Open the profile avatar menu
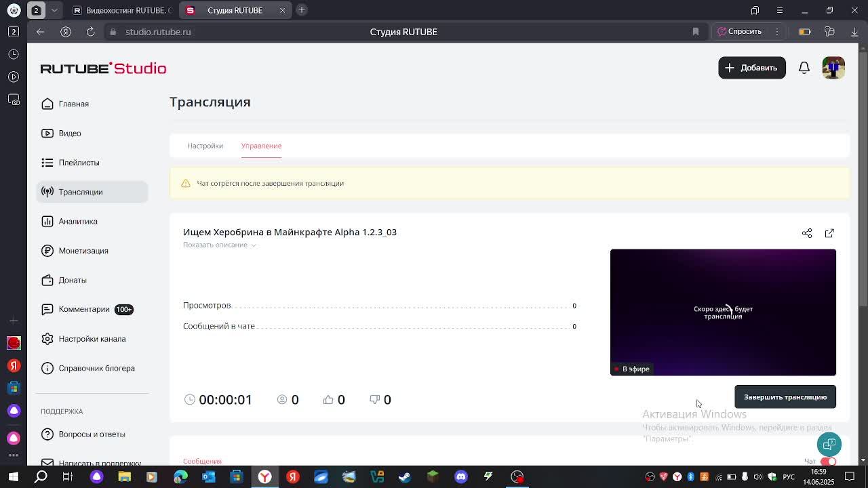Image resolution: width=868 pixels, height=488 pixels. tap(833, 68)
